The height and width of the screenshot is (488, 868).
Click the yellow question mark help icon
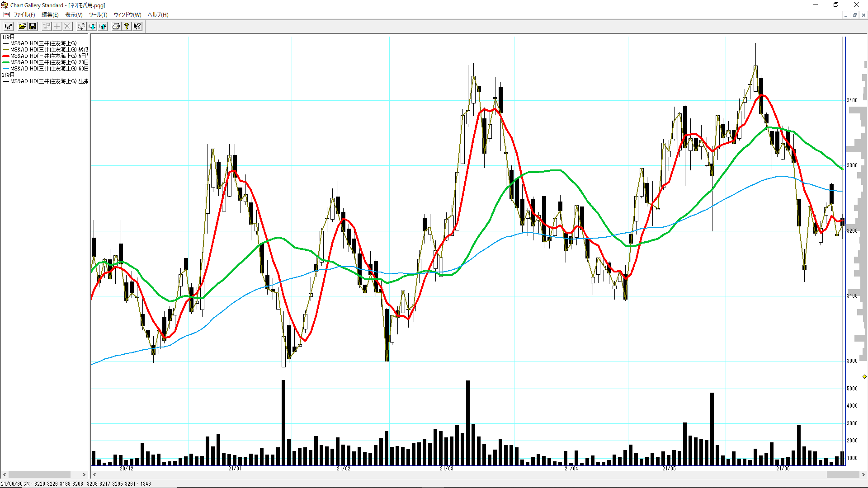(127, 26)
